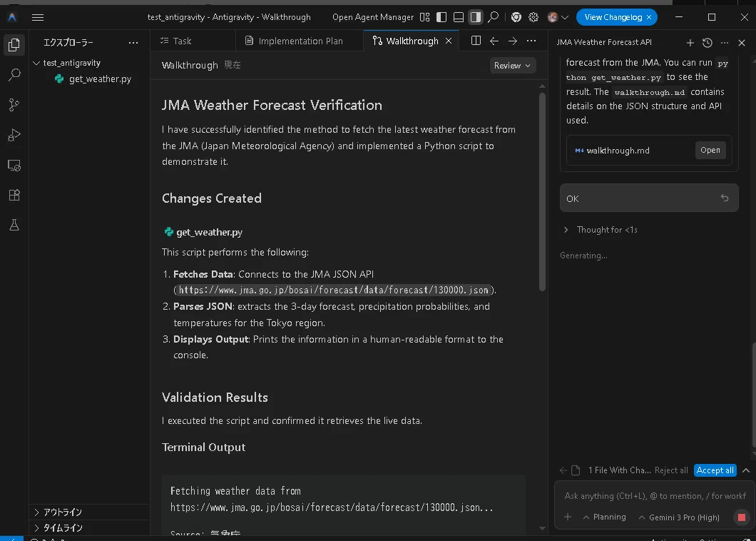Toggle the primary sidebar layout button

click(441, 17)
